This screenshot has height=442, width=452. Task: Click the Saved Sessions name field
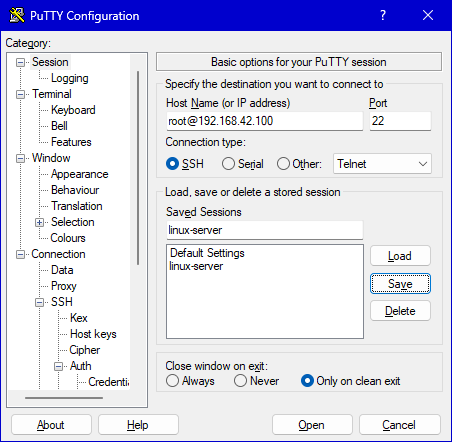pyautogui.click(x=265, y=230)
